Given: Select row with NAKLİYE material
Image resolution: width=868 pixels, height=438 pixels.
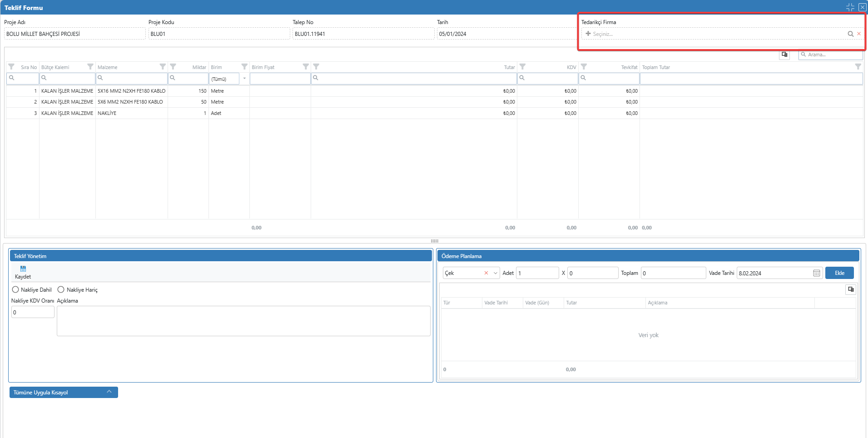Looking at the screenshot, I should pyautogui.click(x=107, y=113).
